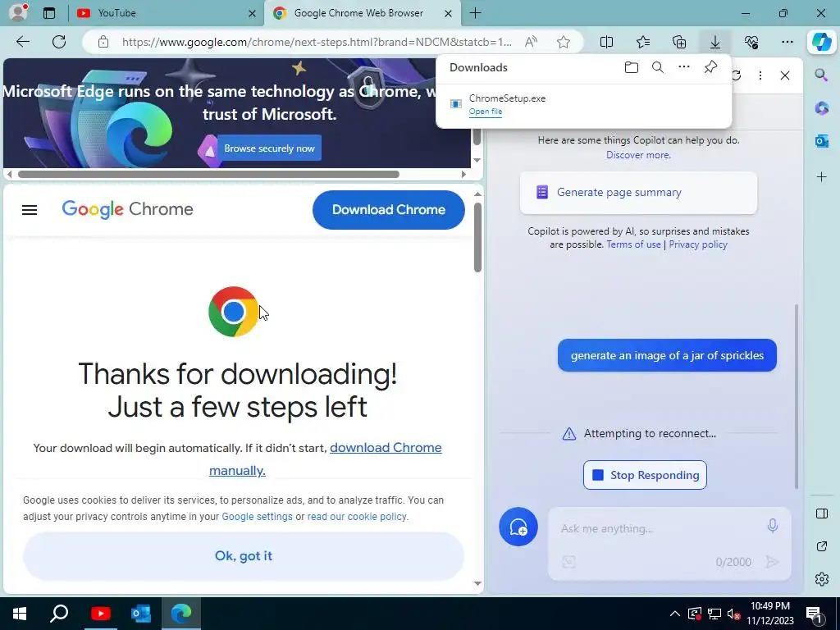
Task: Show hidden system tray icons
Action: (675, 614)
